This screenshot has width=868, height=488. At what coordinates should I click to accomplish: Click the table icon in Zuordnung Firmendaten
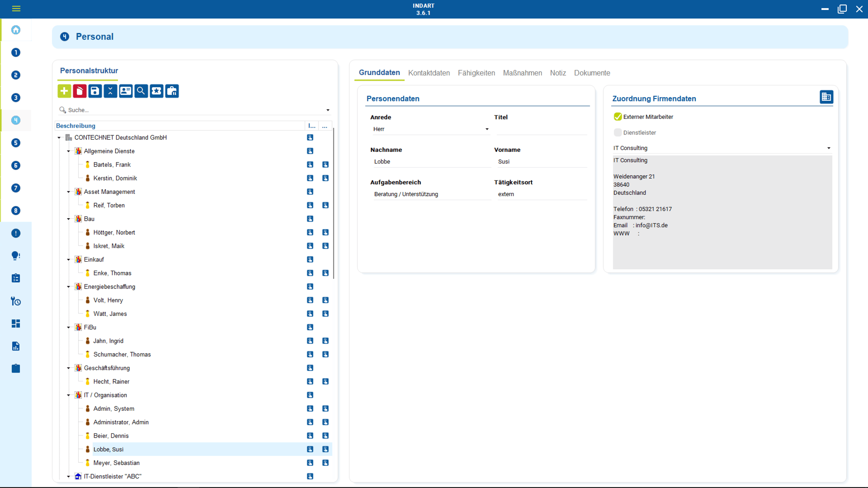coord(826,97)
